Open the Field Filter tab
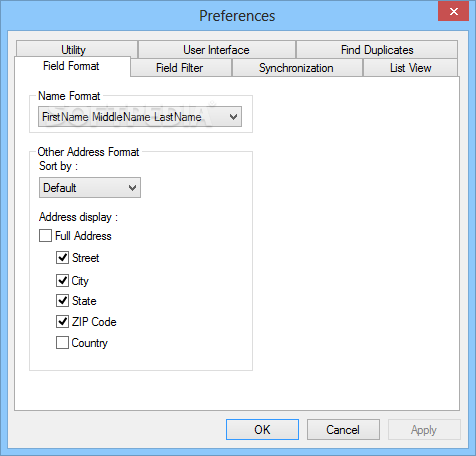This screenshot has height=456, width=476. tap(181, 68)
